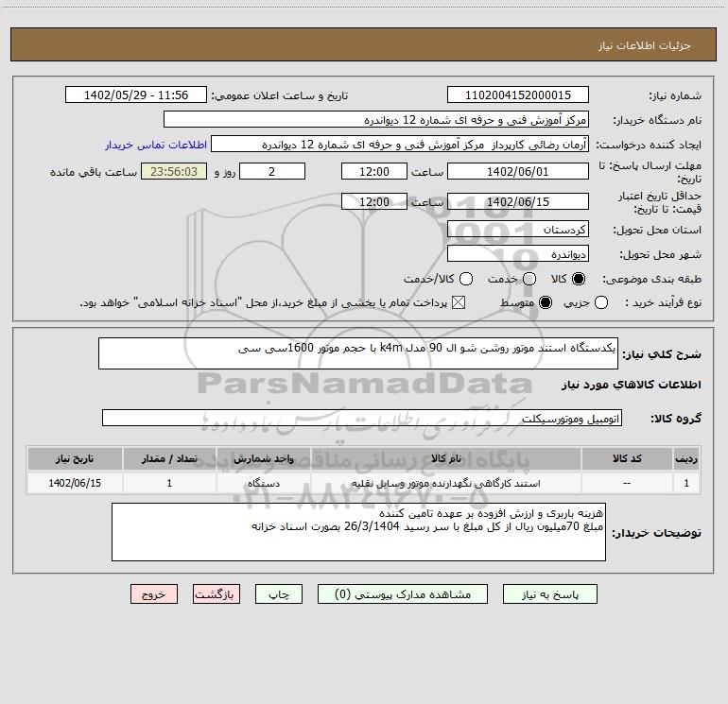Click the تاریخ نیاز column header

[x=75, y=459]
